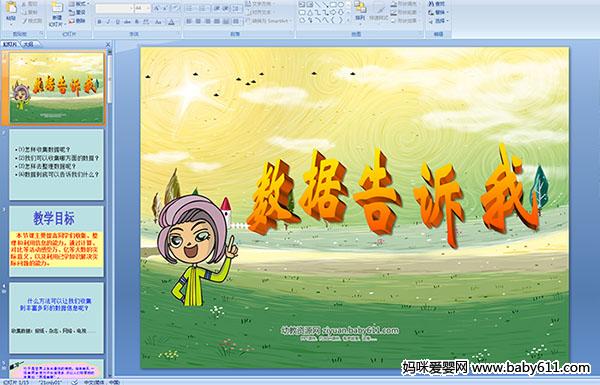Switch to the Slides tab in left pane
Image resolution: width=600 pixels, height=385 pixels.
click(x=10, y=44)
